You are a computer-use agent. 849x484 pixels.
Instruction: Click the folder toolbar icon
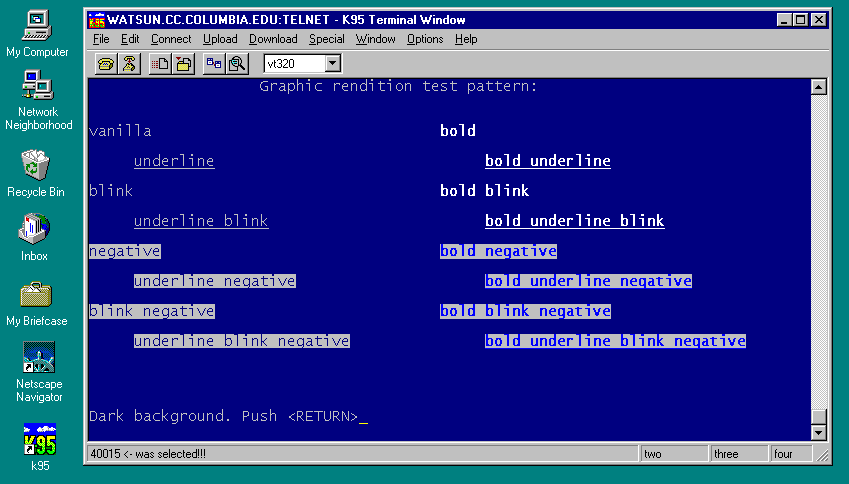point(184,64)
